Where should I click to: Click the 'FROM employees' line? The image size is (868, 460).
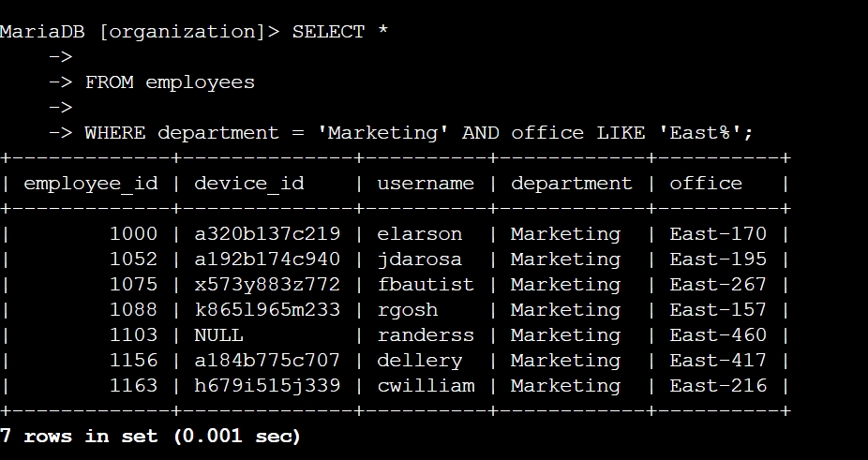tap(170, 82)
